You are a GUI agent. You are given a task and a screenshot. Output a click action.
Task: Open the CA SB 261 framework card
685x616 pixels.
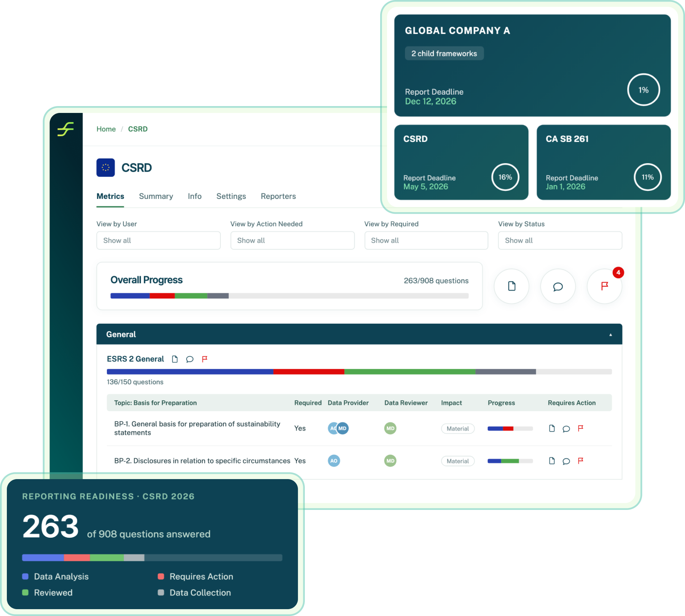tap(604, 162)
